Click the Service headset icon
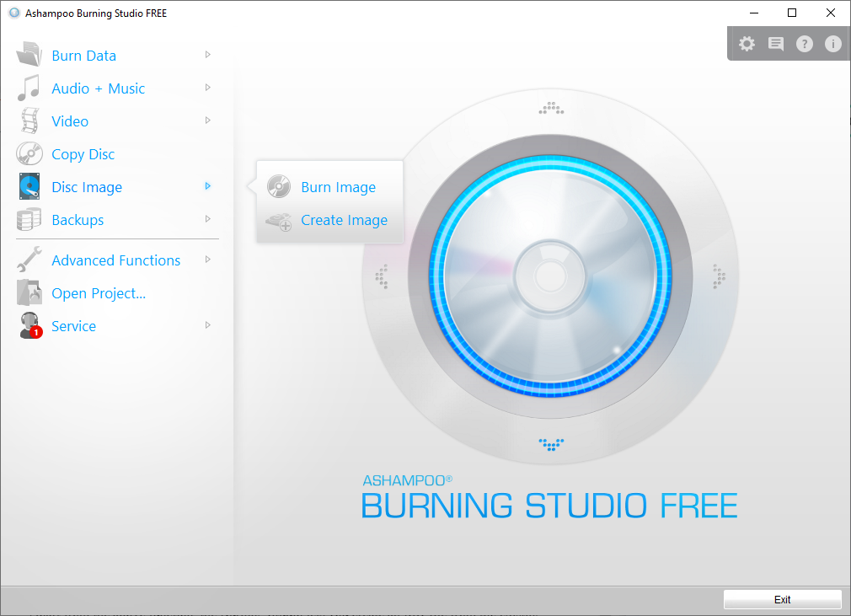 pos(30,325)
